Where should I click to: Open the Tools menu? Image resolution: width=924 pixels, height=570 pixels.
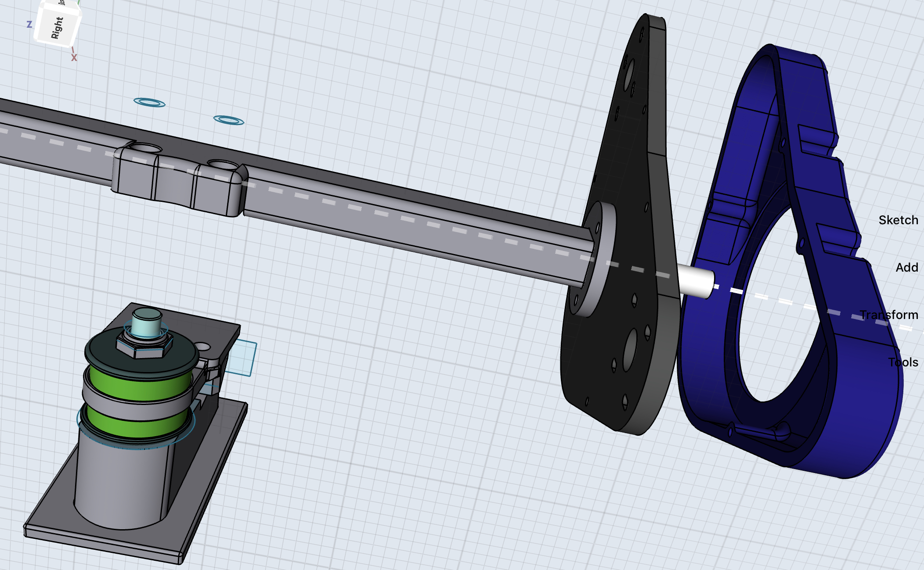click(903, 362)
